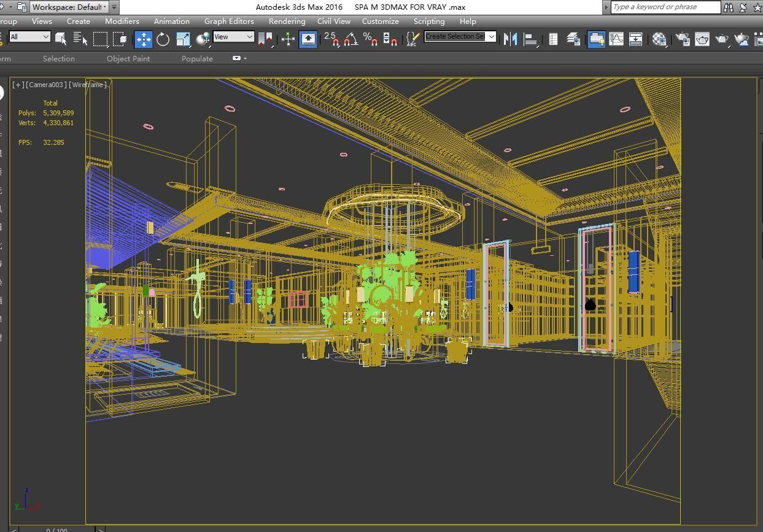Toggle Angle Snap
The width and height of the screenshot is (763, 532).
(351, 39)
